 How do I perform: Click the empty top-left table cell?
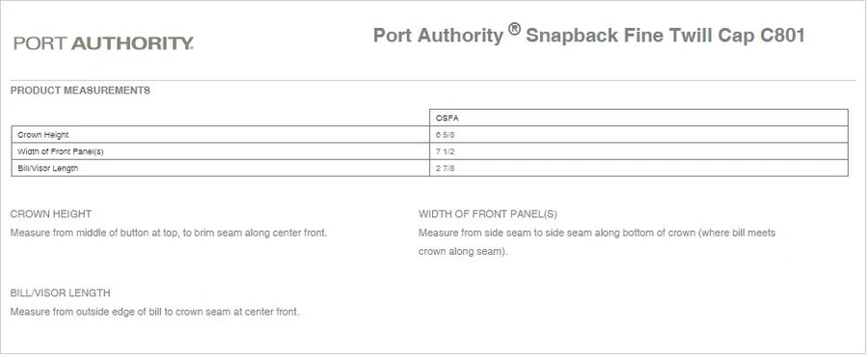pos(220,118)
